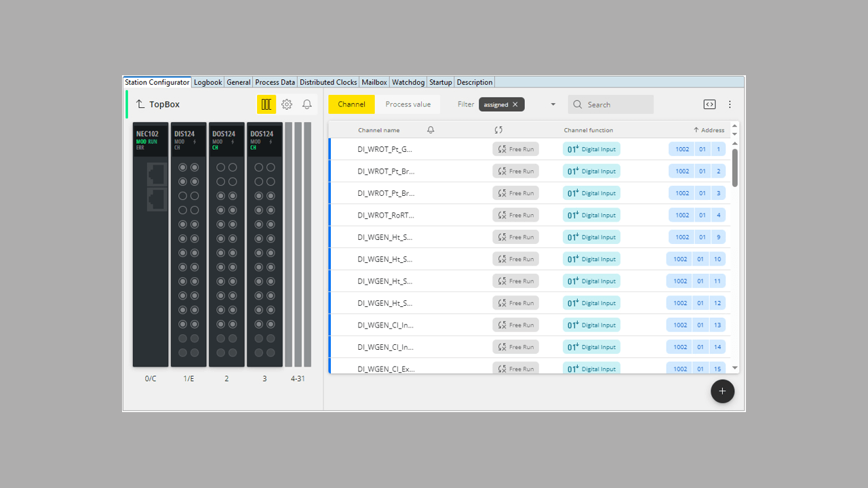Open station settings via gear icon
The height and width of the screenshot is (488, 868).
(286, 104)
